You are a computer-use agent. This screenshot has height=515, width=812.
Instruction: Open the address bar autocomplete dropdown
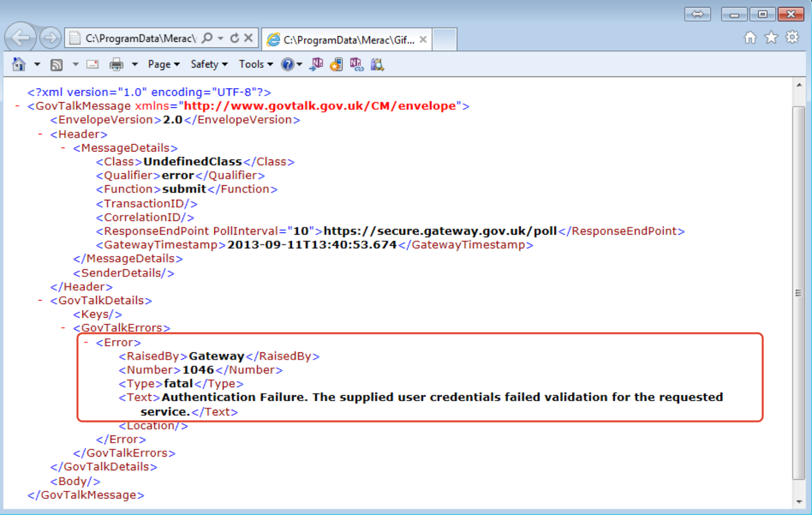(x=220, y=38)
